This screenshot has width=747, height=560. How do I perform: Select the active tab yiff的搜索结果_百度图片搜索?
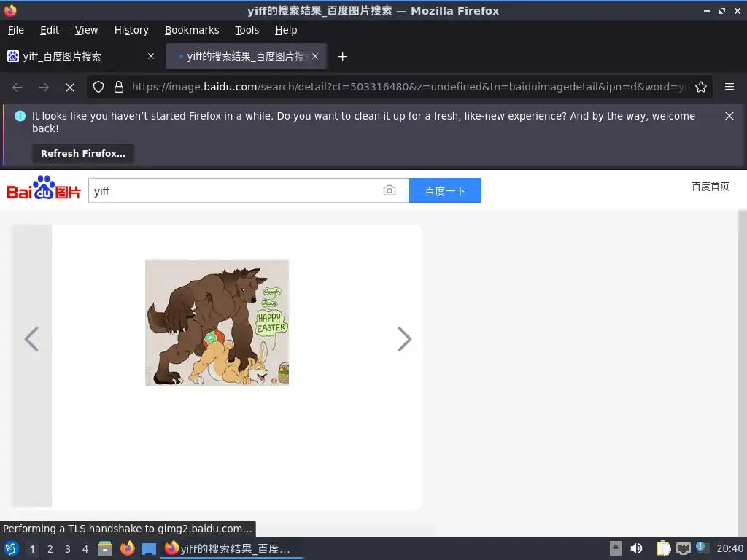pos(246,56)
